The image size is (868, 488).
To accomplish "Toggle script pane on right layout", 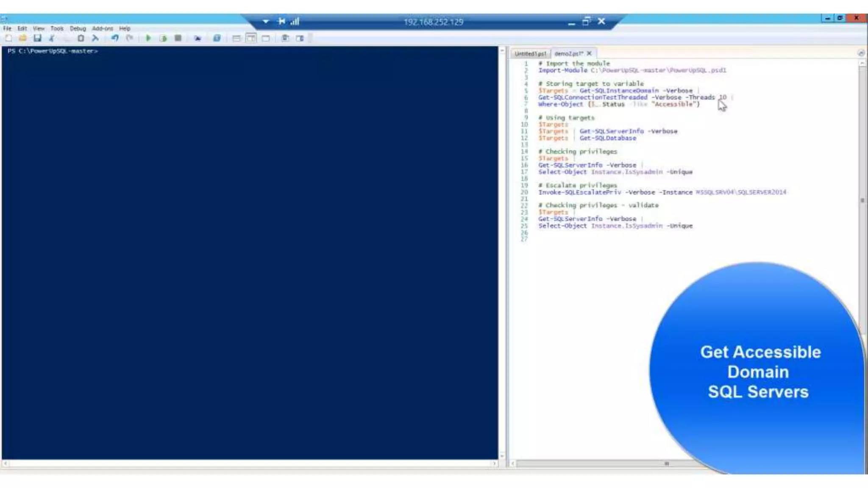I will pyautogui.click(x=251, y=39).
